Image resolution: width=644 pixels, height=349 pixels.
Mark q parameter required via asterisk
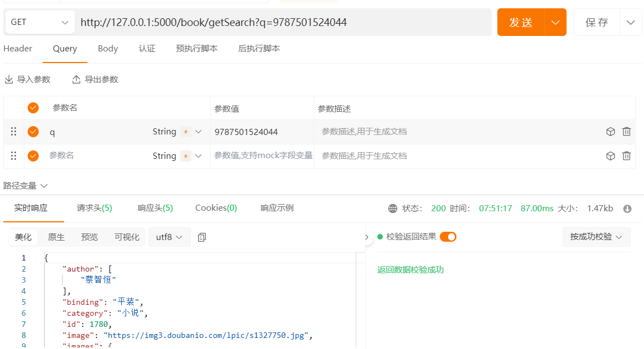(186, 132)
